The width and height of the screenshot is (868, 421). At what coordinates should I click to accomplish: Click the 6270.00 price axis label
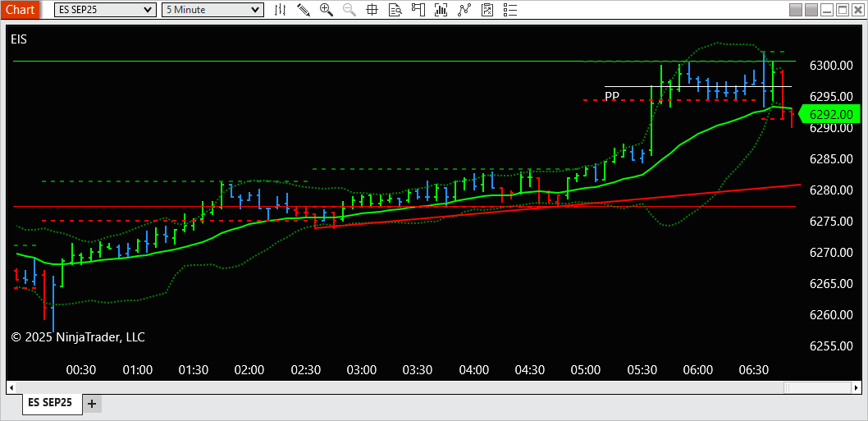(x=830, y=253)
